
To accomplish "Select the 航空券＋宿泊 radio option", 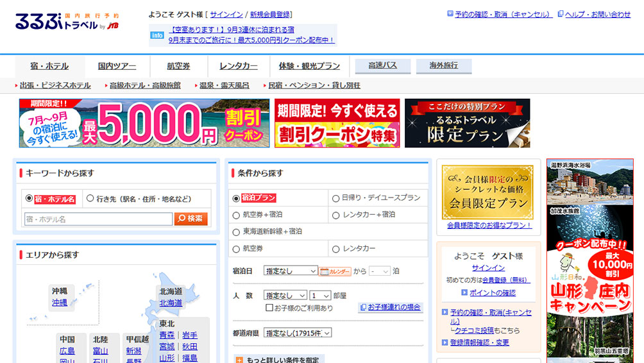I will pyautogui.click(x=236, y=215).
